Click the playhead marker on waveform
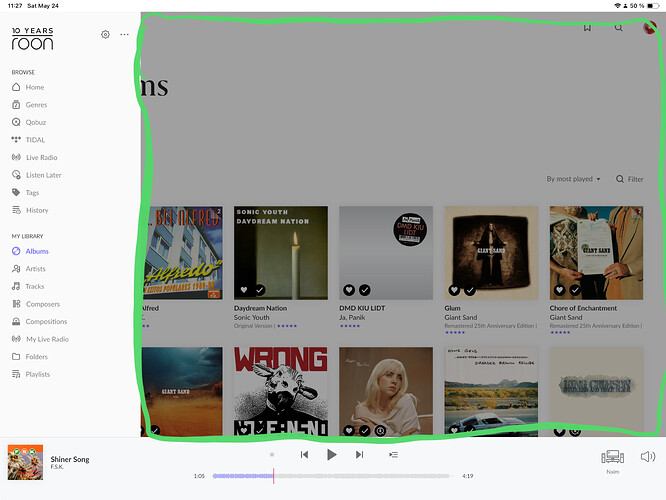Viewport: 666px width, 500px height. (x=274, y=476)
